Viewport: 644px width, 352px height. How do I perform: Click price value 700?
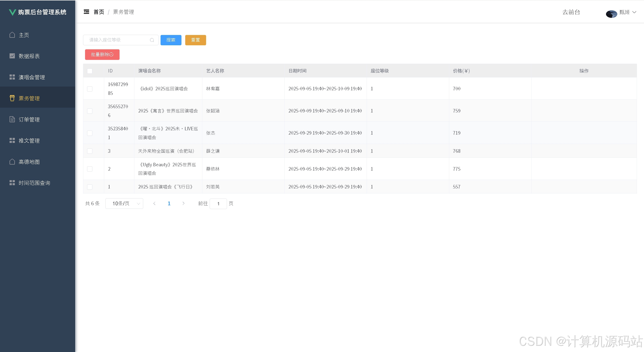pyautogui.click(x=457, y=89)
